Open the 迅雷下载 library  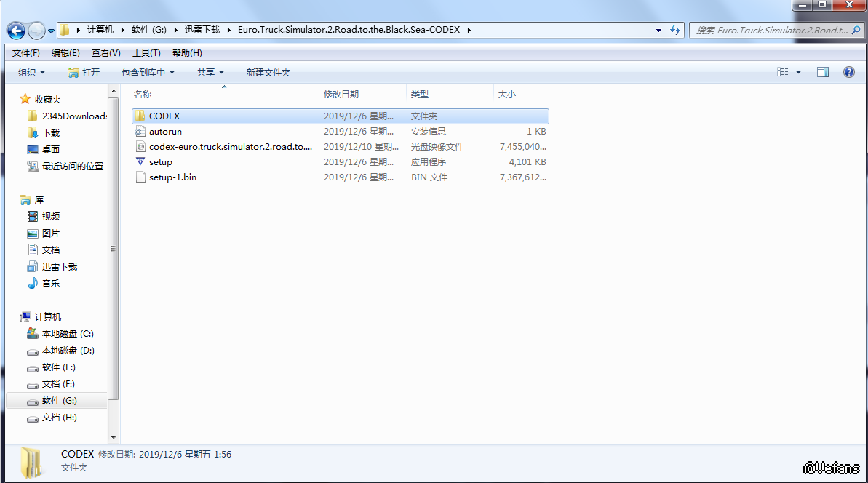[x=52, y=267]
